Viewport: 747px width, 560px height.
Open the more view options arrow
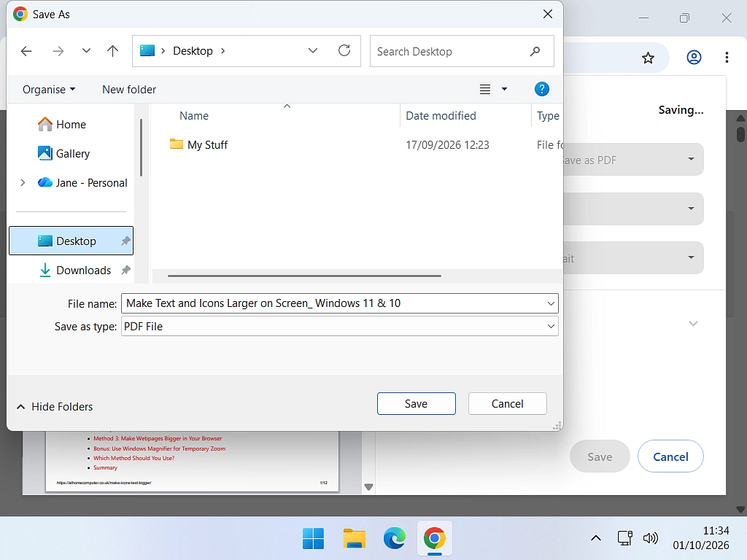click(x=505, y=89)
